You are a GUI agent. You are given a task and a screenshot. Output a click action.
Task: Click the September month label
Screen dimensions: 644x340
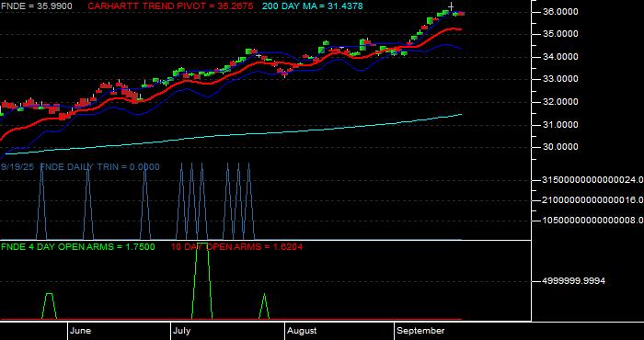[420, 331]
